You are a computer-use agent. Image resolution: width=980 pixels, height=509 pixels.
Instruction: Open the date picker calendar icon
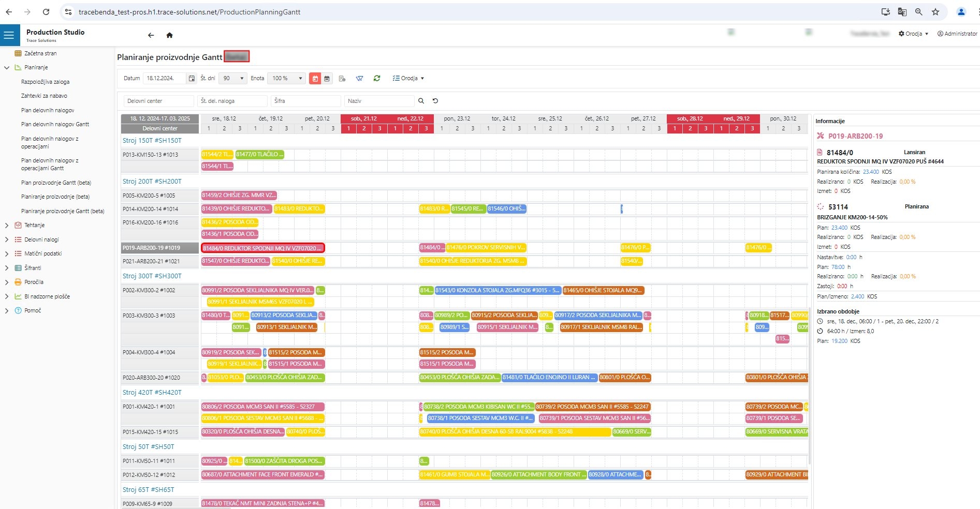192,78
